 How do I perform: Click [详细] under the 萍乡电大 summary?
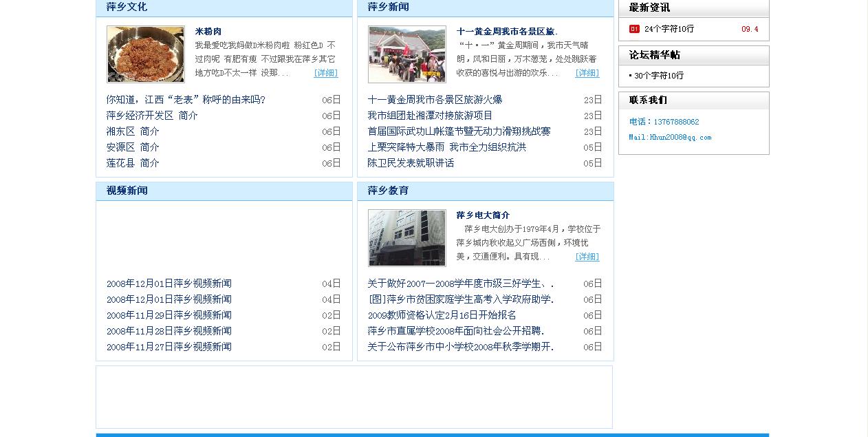(587, 257)
